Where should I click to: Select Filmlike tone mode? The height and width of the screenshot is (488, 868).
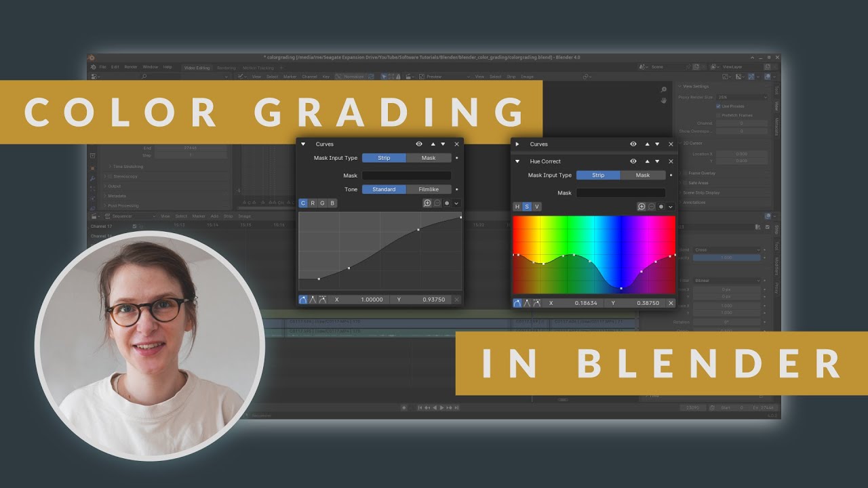429,189
